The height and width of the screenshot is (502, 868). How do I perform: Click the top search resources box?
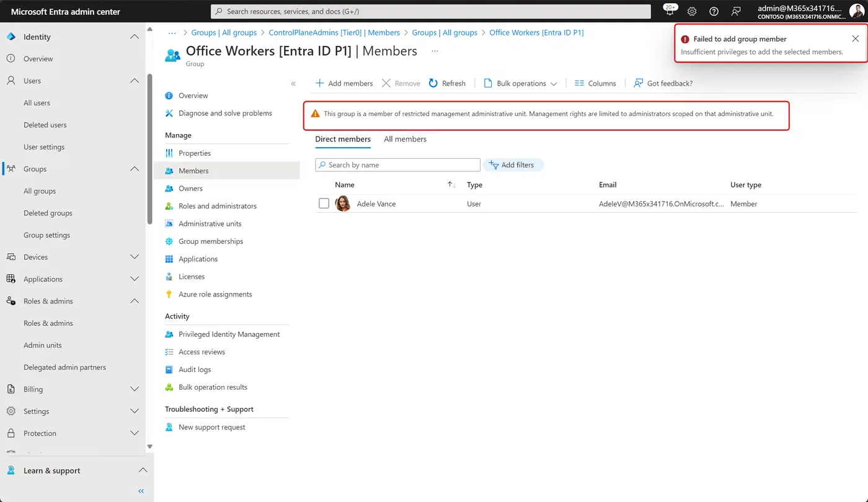pos(431,11)
